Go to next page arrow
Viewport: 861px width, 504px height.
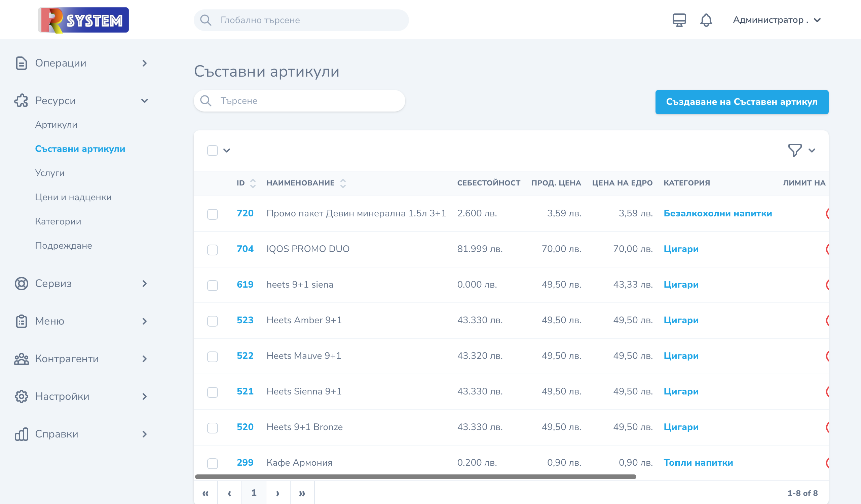(x=278, y=493)
